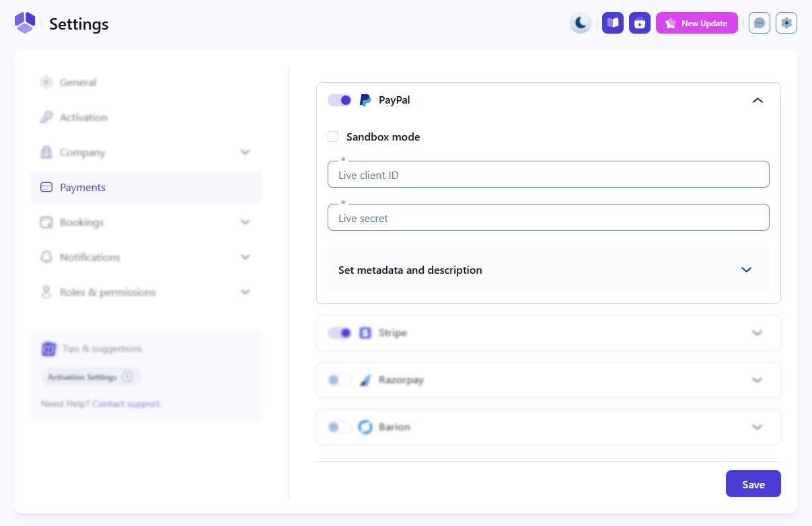
Task: Open the video tutorials icon
Action: [x=640, y=23]
